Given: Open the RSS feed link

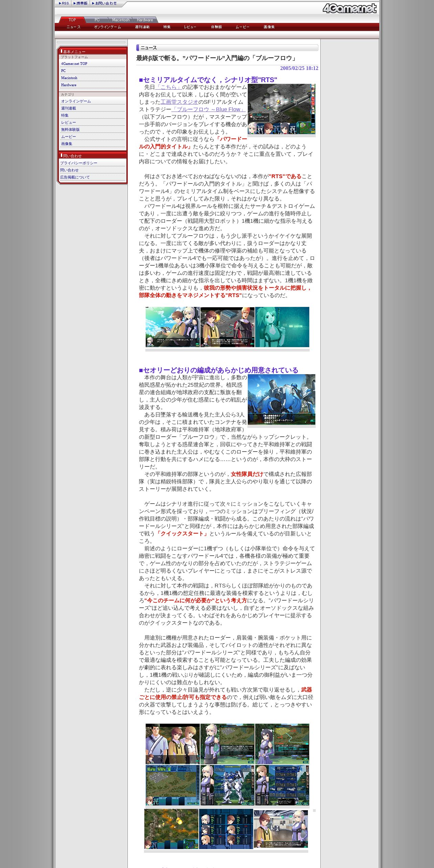Looking at the screenshot, I should coord(64,3).
